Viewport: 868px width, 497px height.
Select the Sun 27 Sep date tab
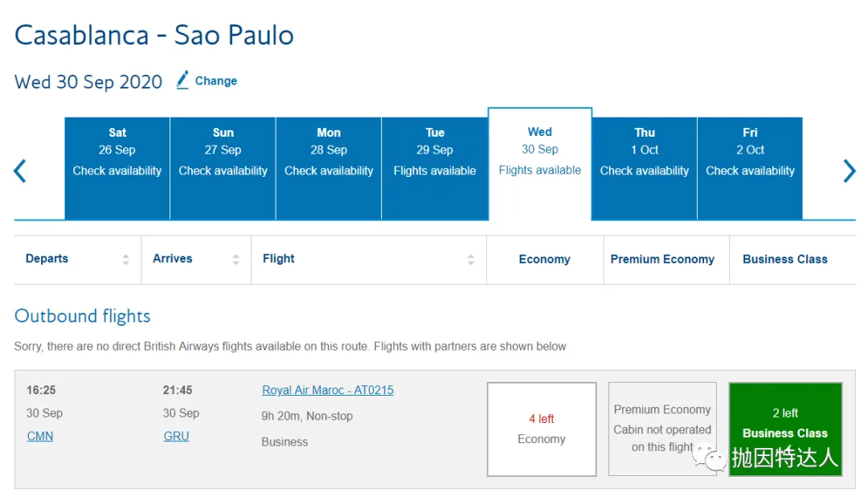pyautogui.click(x=223, y=168)
